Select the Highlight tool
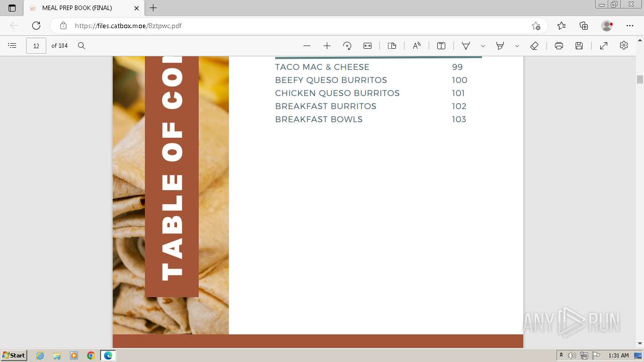Image resolution: width=644 pixels, height=362 pixels. pyautogui.click(x=500, y=46)
